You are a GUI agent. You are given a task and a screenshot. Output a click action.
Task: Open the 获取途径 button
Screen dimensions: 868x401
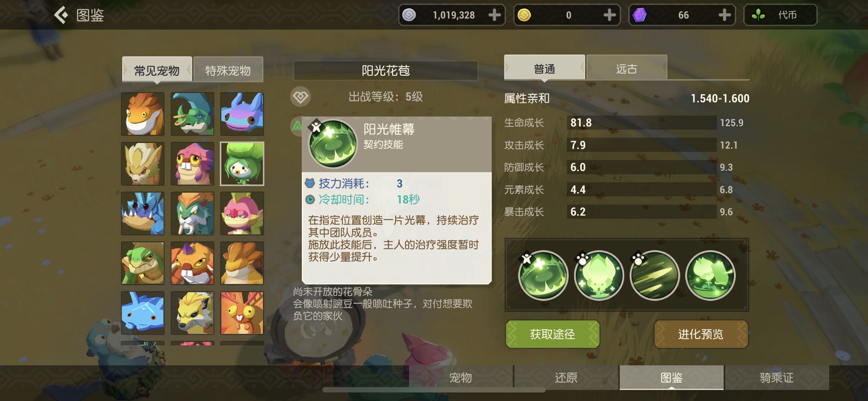(x=552, y=334)
